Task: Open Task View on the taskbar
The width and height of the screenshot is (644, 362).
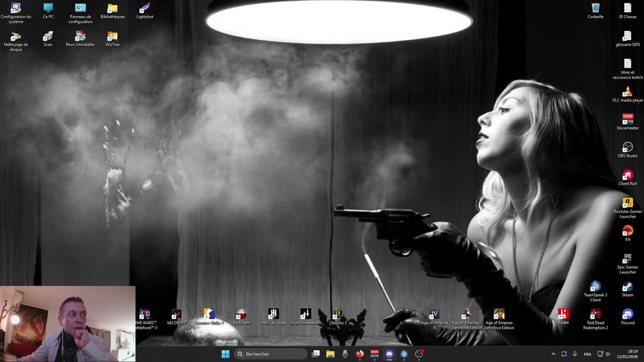Action: click(316, 354)
